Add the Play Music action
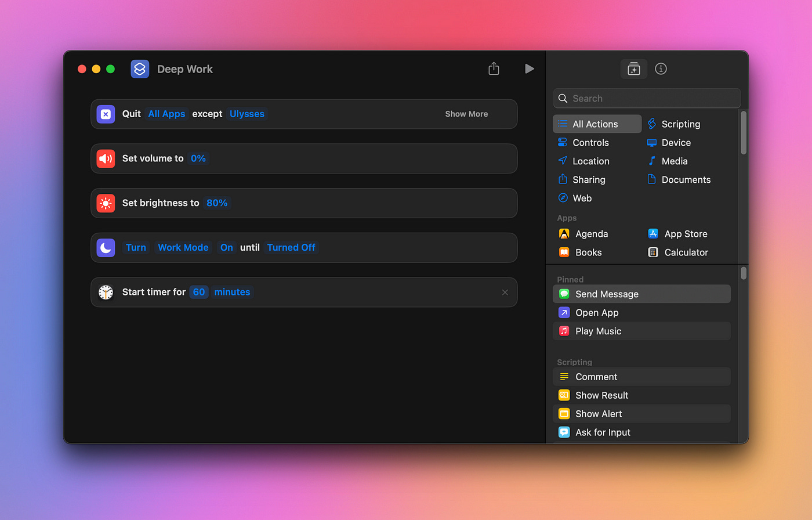812x520 pixels. pyautogui.click(x=641, y=331)
